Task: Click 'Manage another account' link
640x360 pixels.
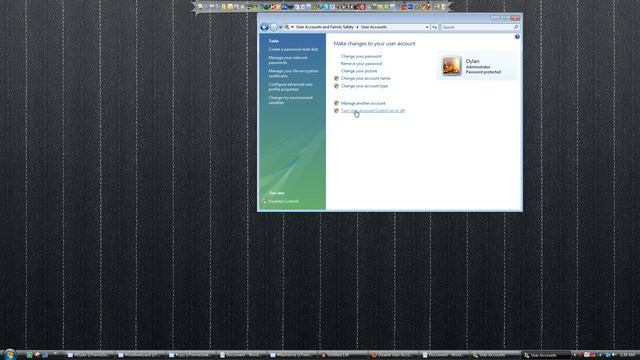Action: click(x=363, y=103)
